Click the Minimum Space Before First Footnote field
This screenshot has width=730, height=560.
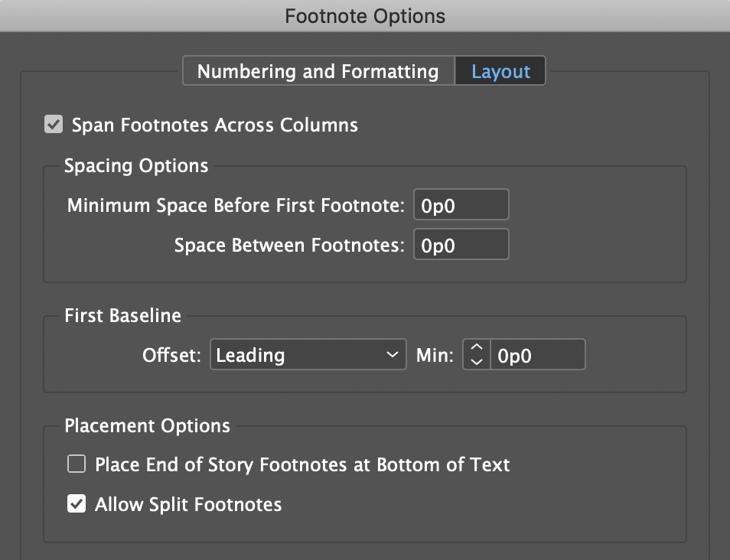point(461,204)
